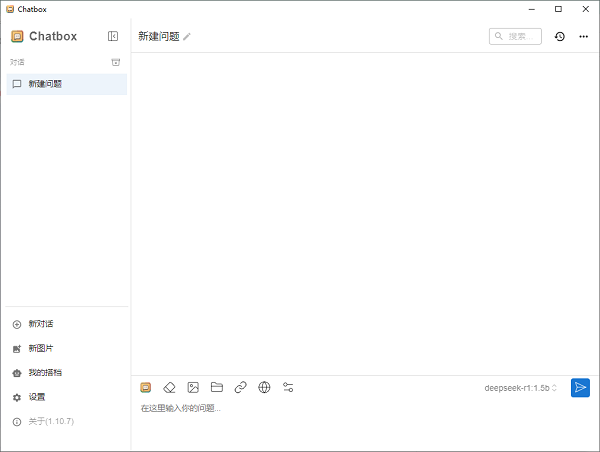This screenshot has width=600, height=452.
Task: Click the 关于(1.10.7) about entry
Action: 50,421
